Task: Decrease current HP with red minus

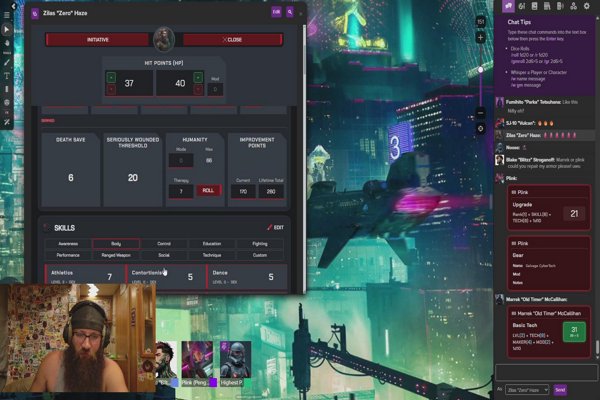Action: (x=111, y=90)
